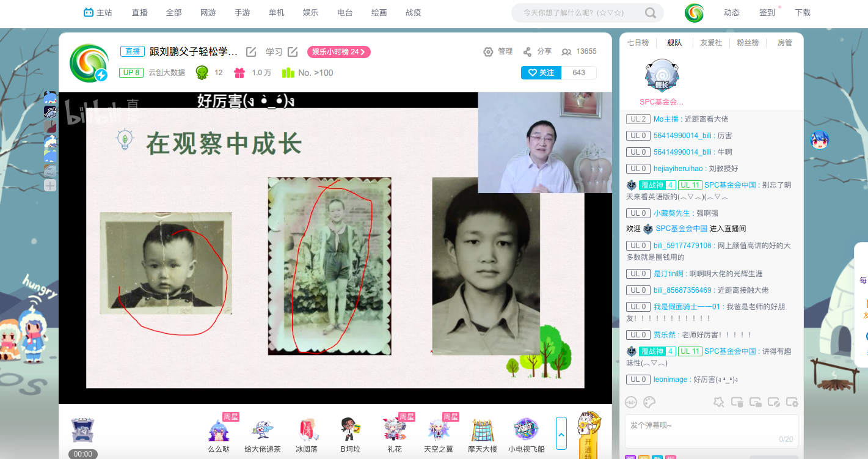The image size is (868, 459).
Task: Open the 娱乐小时榜 24 ranking
Action: 338,52
